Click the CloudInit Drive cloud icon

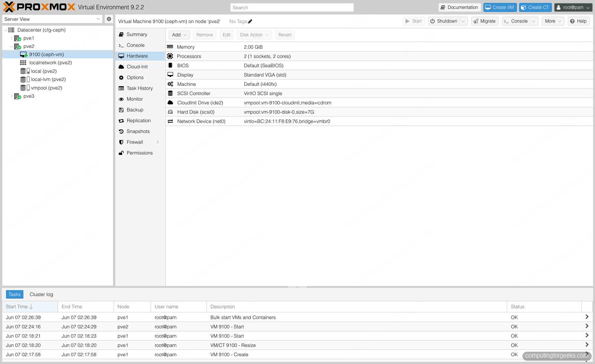point(170,103)
